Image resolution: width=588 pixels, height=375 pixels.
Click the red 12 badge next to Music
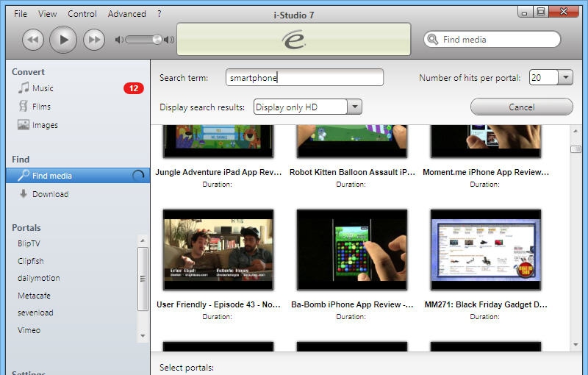pos(134,88)
